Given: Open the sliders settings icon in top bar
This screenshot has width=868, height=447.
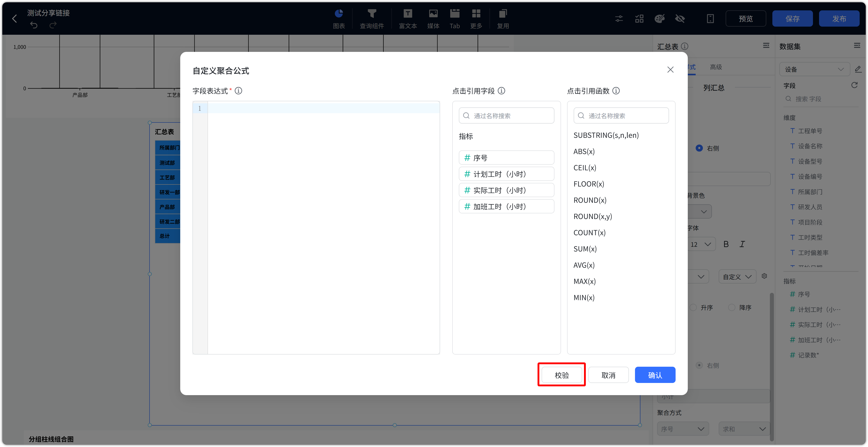Looking at the screenshot, I should pyautogui.click(x=619, y=18).
